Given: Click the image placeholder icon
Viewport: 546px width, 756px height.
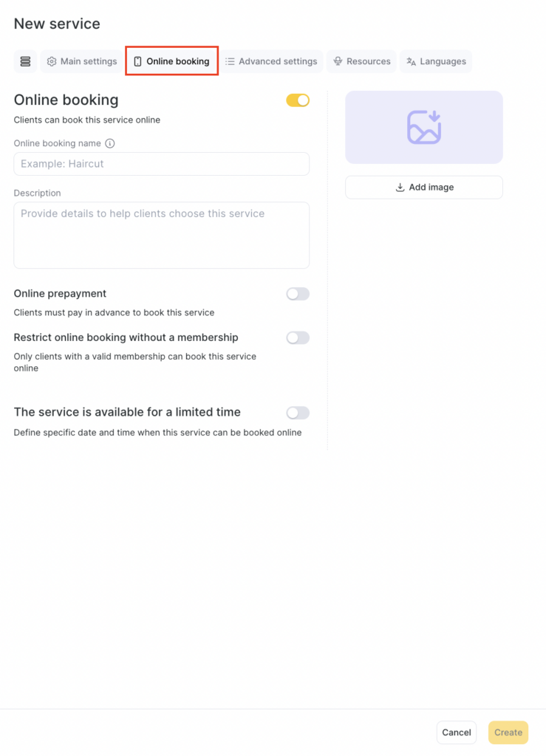Looking at the screenshot, I should tap(424, 127).
